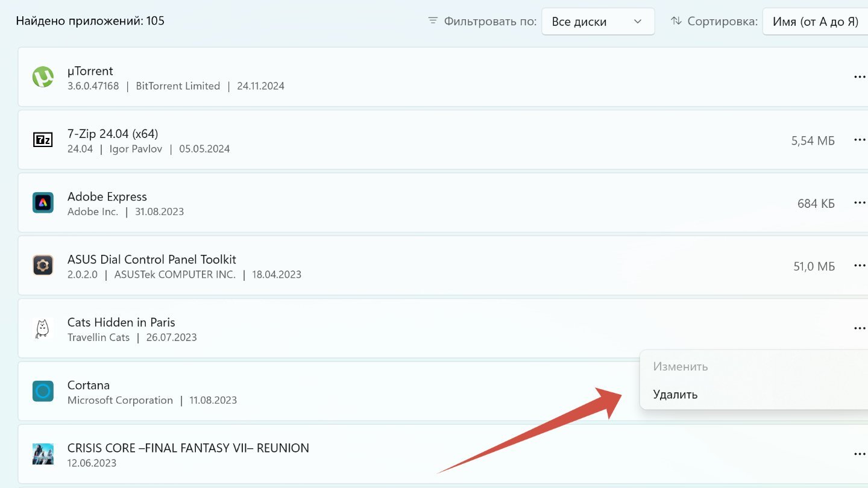Viewport: 868px width, 488px height.
Task: Choose the greyed 'Изменить' menu entry
Action: (x=681, y=366)
